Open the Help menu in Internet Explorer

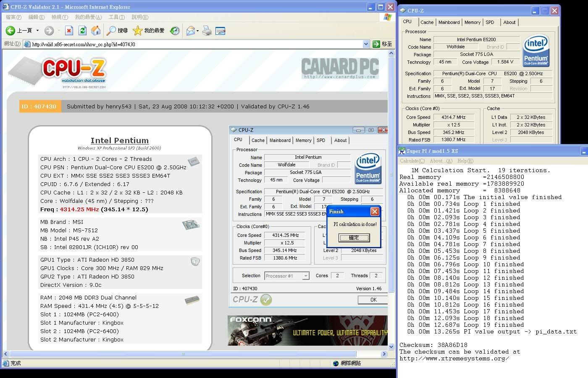[x=140, y=17]
